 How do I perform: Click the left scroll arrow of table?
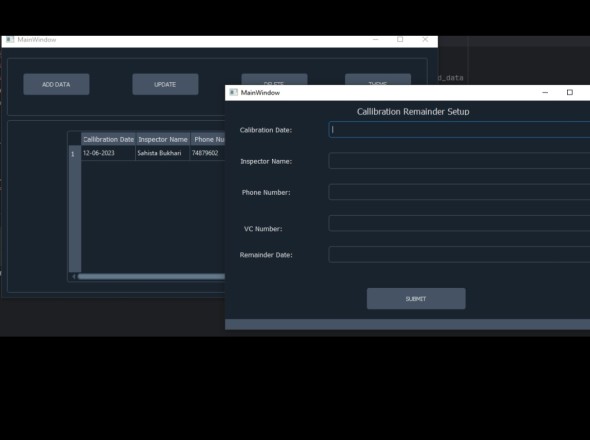73,277
